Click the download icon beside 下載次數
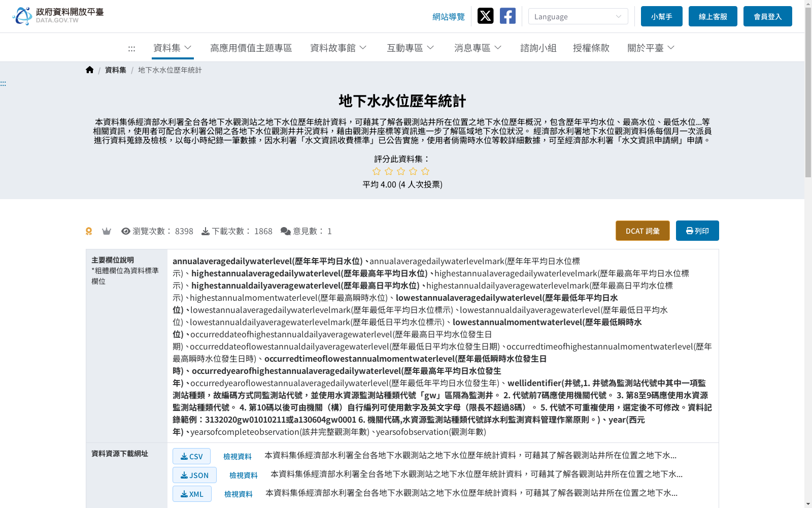 pyautogui.click(x=206, y=231)
